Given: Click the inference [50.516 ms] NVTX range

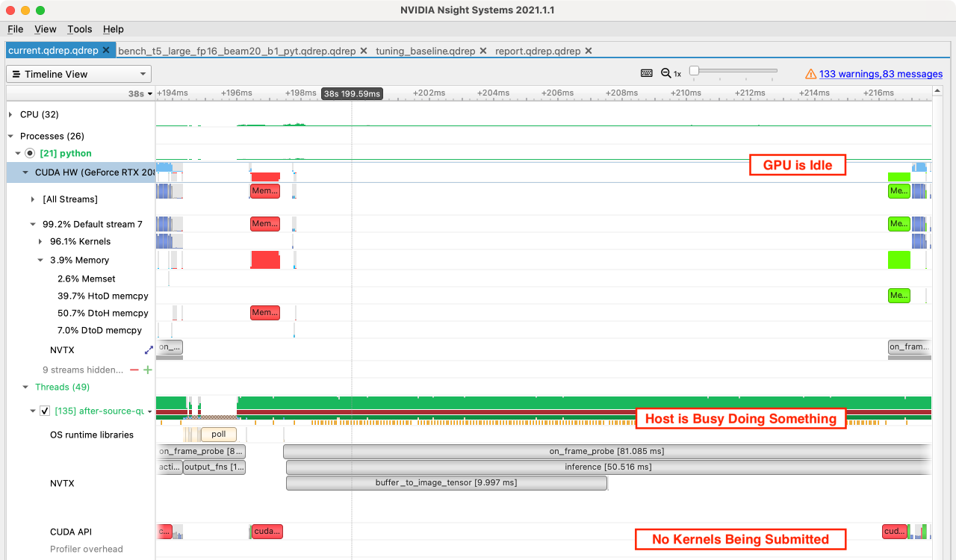Looking at the screenshot, I should (x=608, y=467).
